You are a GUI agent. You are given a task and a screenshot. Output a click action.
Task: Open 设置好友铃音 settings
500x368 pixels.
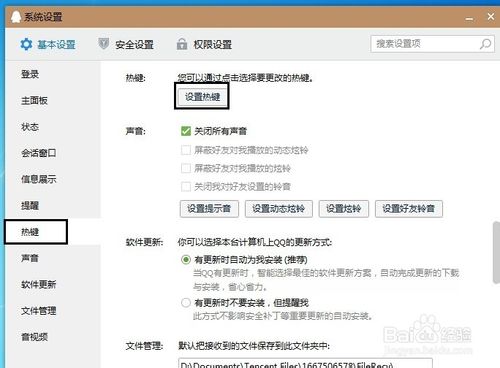[x=409, y=209]
